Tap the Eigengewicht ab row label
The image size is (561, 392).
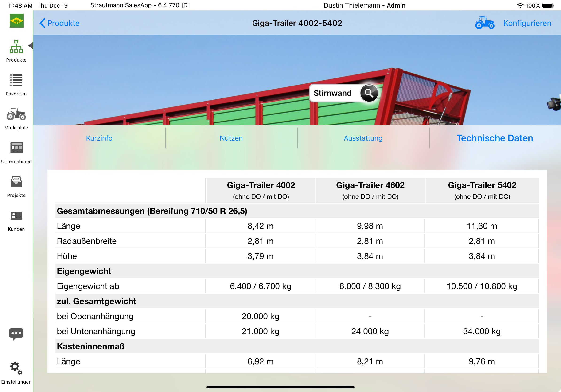pyautogui.click(x=88, y=286)
